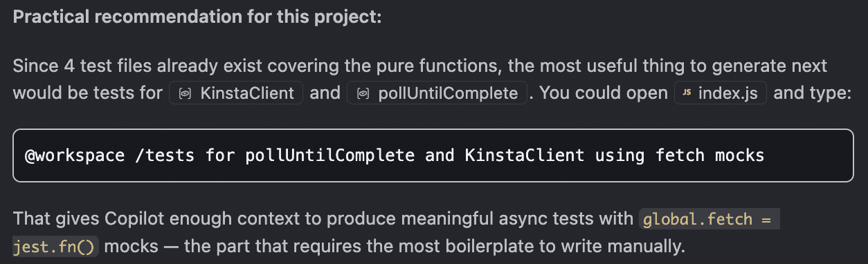The width and height of the screenshot is (868, 264).
Task: Click the JS file icon beside index.js
Action: click(687, 93)
